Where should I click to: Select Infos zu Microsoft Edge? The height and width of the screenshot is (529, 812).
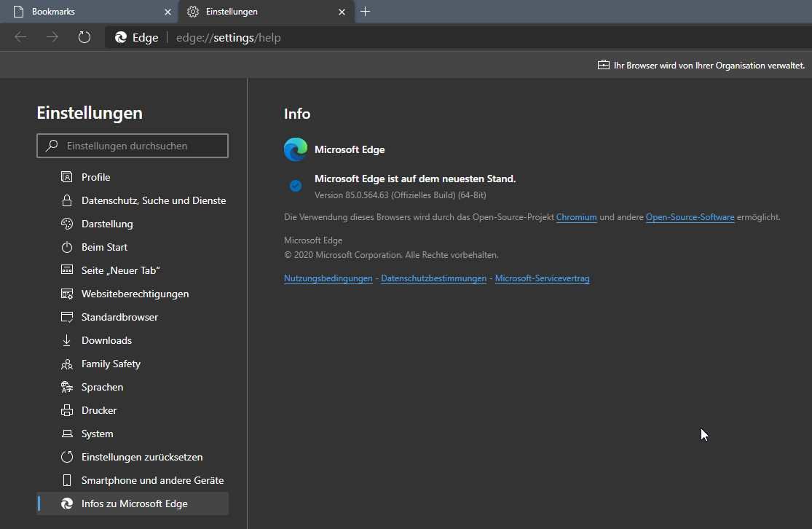[x=133, y=503]
